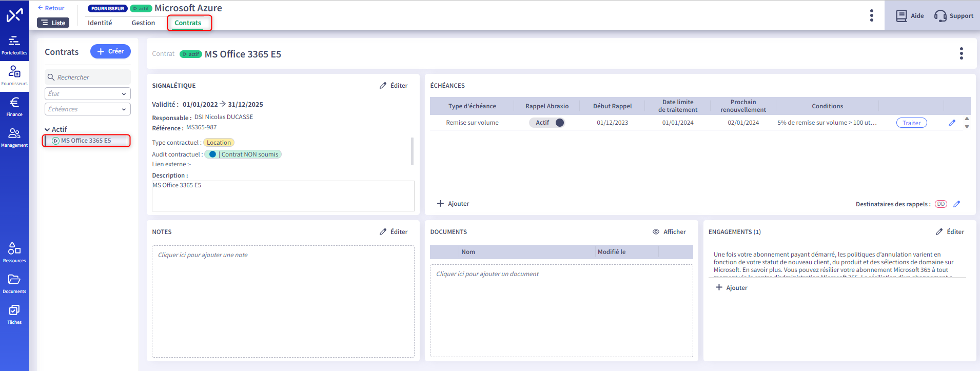
Task: Click the FOURNISSEUR badge
Action: click(x=108, y=8)
